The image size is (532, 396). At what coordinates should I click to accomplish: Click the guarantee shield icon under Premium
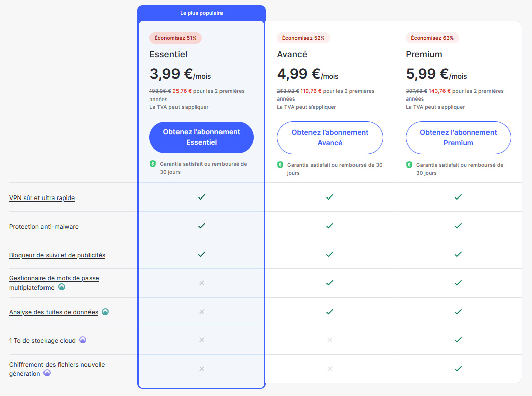tap(409, 165)
